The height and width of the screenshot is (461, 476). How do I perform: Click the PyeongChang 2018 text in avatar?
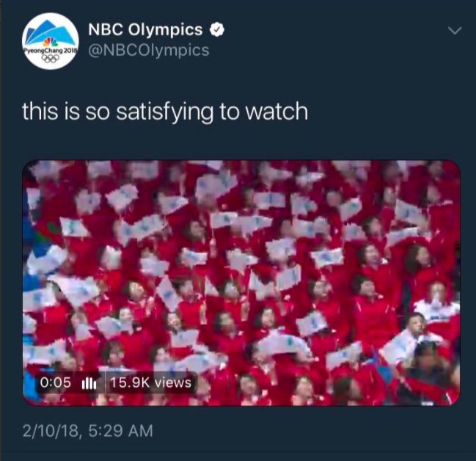(51, 50)
